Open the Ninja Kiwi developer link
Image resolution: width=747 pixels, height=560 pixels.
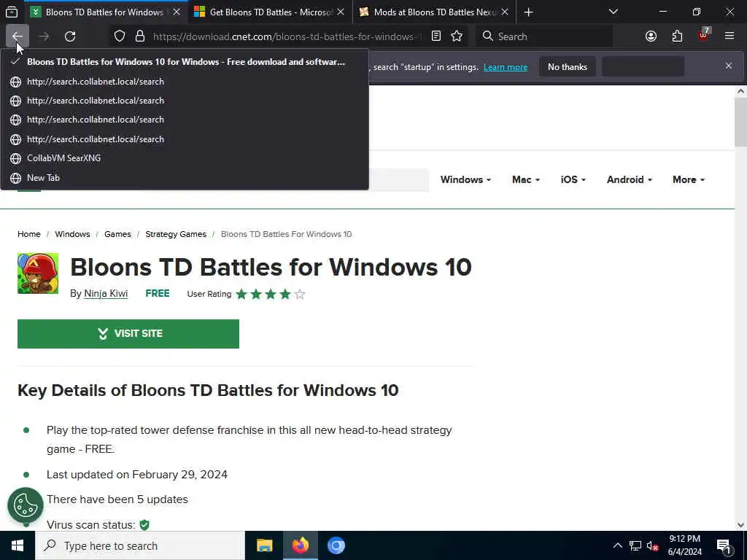106,293
